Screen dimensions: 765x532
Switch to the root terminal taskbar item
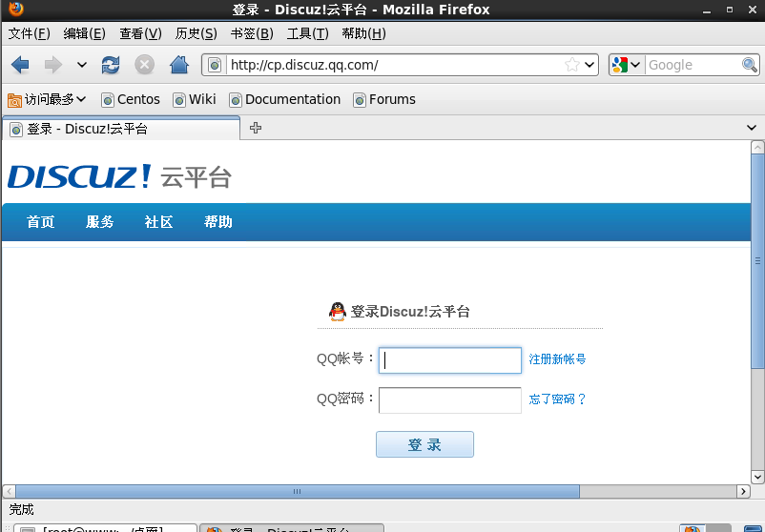click(x=105, y=528)
